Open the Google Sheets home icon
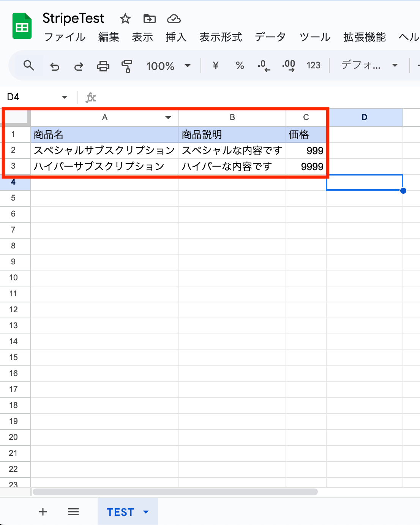Image resolution: width=420 pixels, height=525 pixels. (22, 26)
